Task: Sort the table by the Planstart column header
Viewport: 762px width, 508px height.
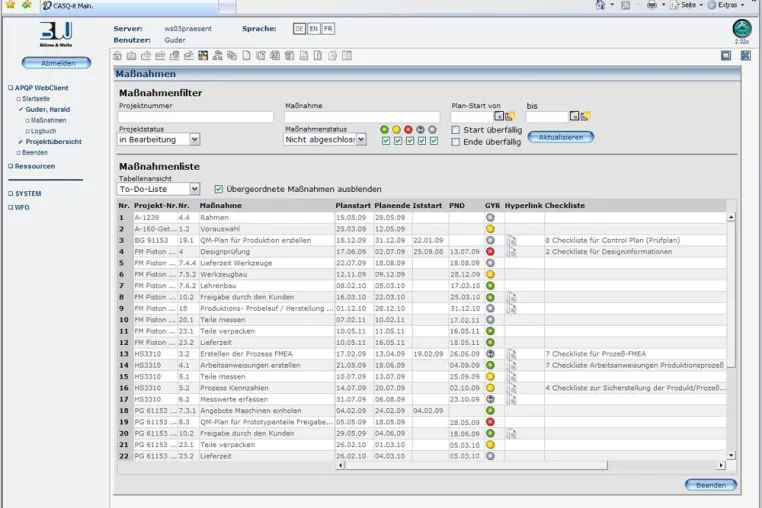Action: click(353, 206)
